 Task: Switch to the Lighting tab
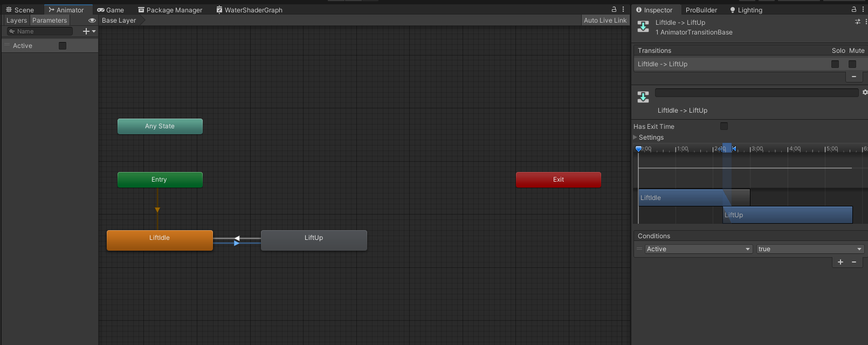coord(746,10)
